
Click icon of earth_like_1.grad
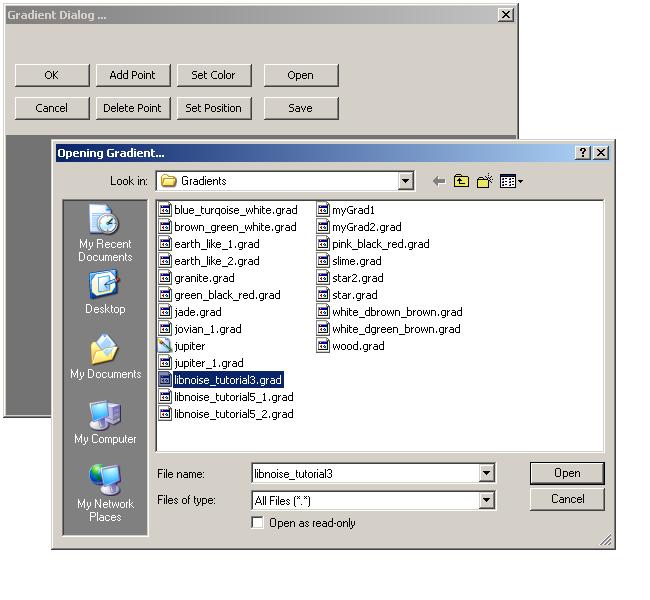[x=165, y=244]
